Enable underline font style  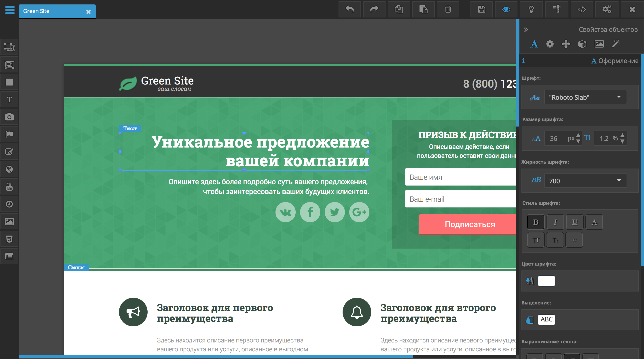tap(574, 222)
